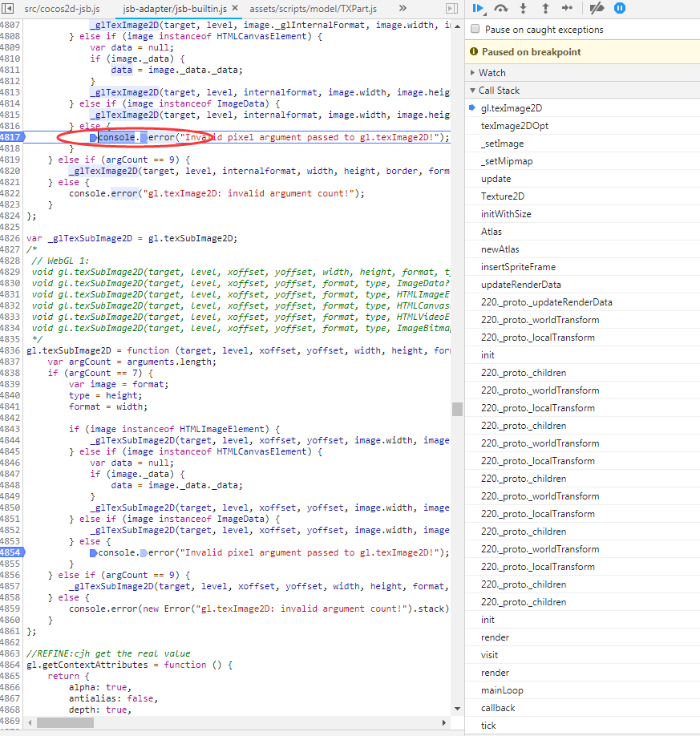This screenshot has height=736, width=700.
Task: Click '_glTexSubImage2D' variable on line 4826
Action: [x=90, y=238]
